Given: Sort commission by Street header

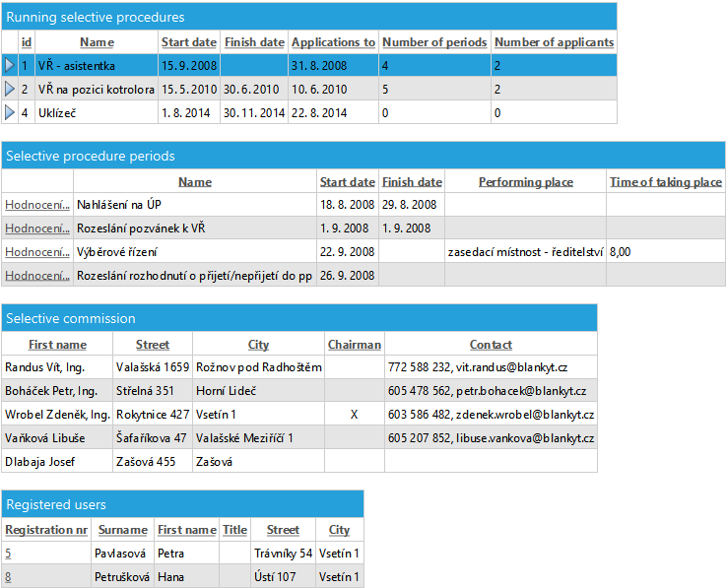Looking at the screenshot, I should point(153,345).
